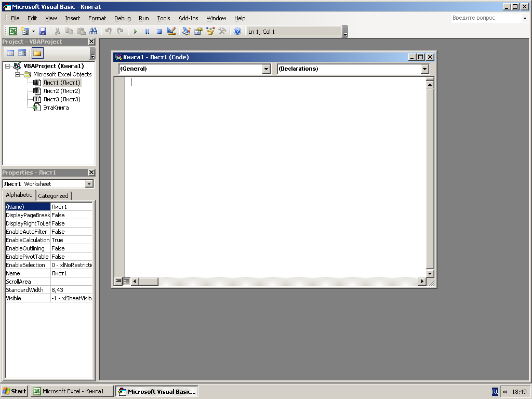Open Properties Window toolbar icon
Screen dimensions: 532x399
[198, 31]
